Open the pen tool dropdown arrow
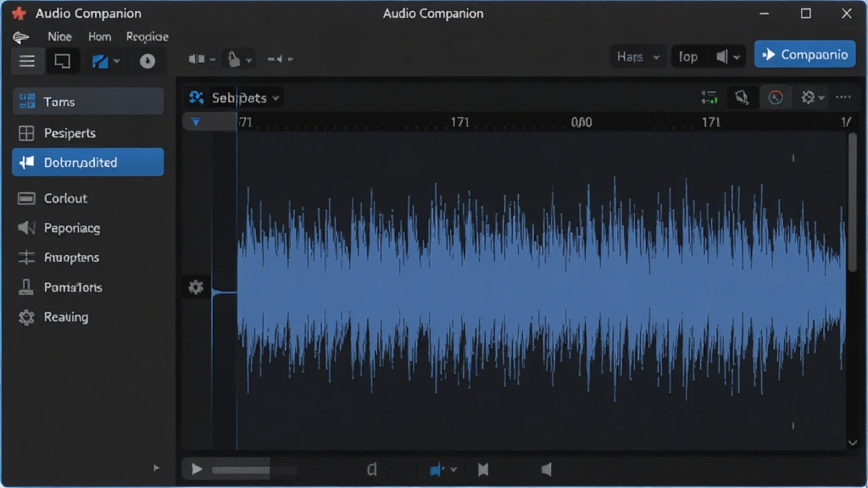Screen dimensions: 868x488 [x=116, y=61]
